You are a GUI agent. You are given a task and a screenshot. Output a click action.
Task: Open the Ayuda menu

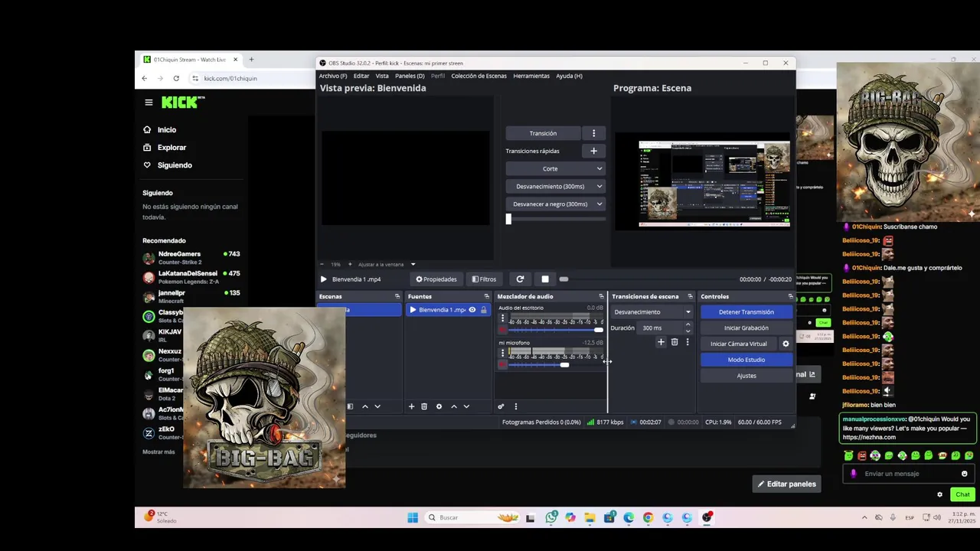point(569,76)
